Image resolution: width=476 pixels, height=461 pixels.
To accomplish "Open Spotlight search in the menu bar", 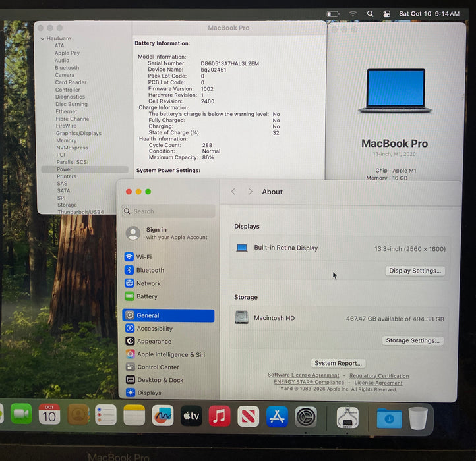I will tap(370, 14).
